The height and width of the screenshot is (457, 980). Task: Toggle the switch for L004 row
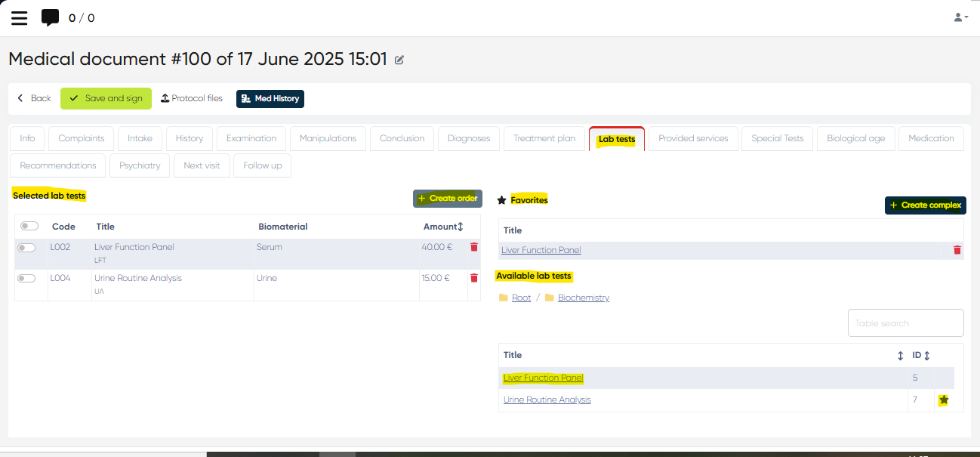pos(26,278)
